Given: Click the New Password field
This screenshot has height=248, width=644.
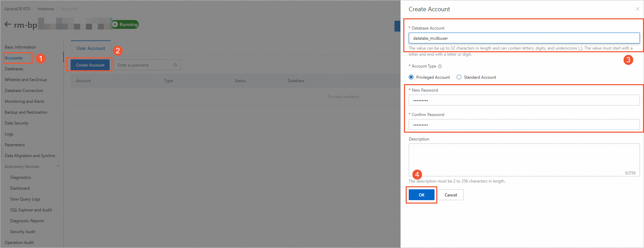Looking at the screenshot, I should pos(524,100).
